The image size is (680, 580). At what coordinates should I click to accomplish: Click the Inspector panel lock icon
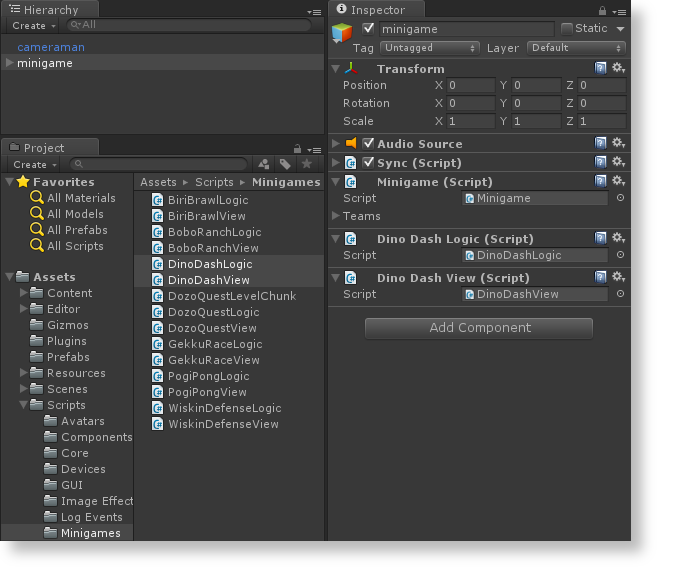coord(606,10)
